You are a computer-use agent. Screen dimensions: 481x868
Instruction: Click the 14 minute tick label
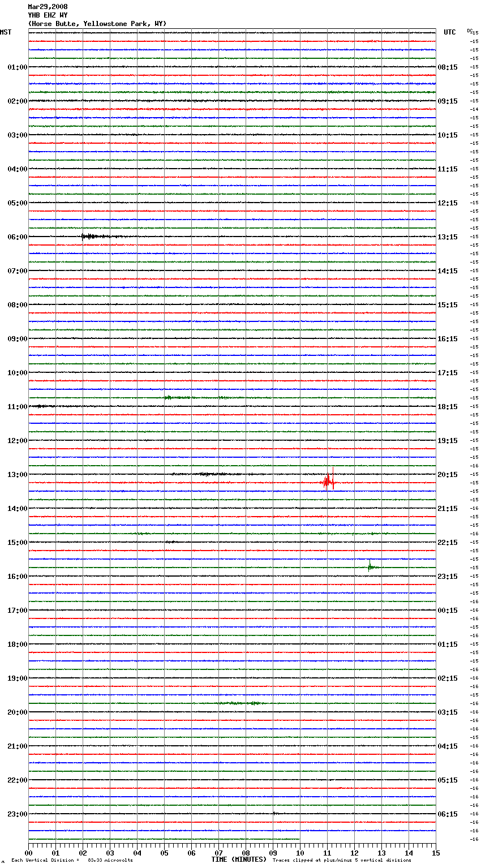[409, 853]
